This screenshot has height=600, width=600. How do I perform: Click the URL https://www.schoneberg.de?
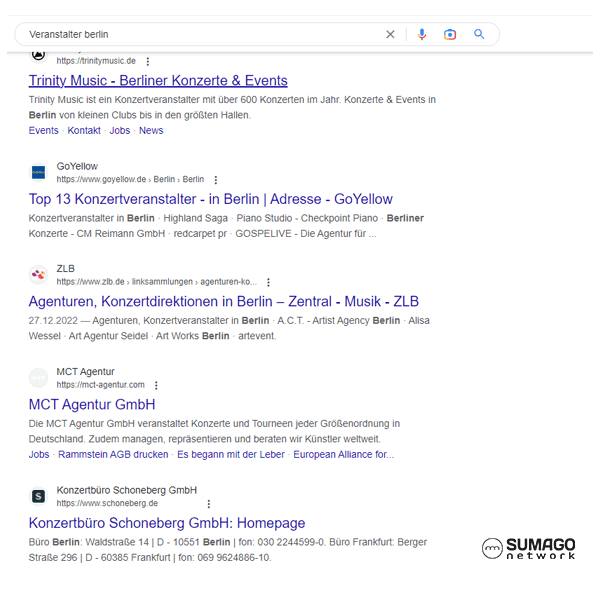click(107, 503)
